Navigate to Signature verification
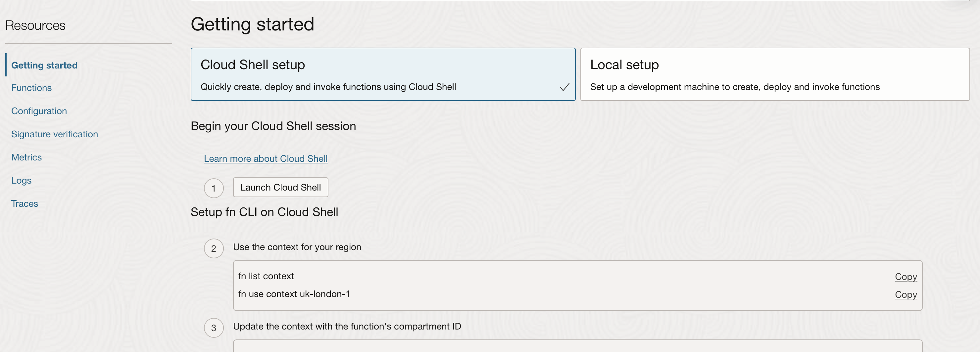 pyautogui.click(x=55, y=134)
